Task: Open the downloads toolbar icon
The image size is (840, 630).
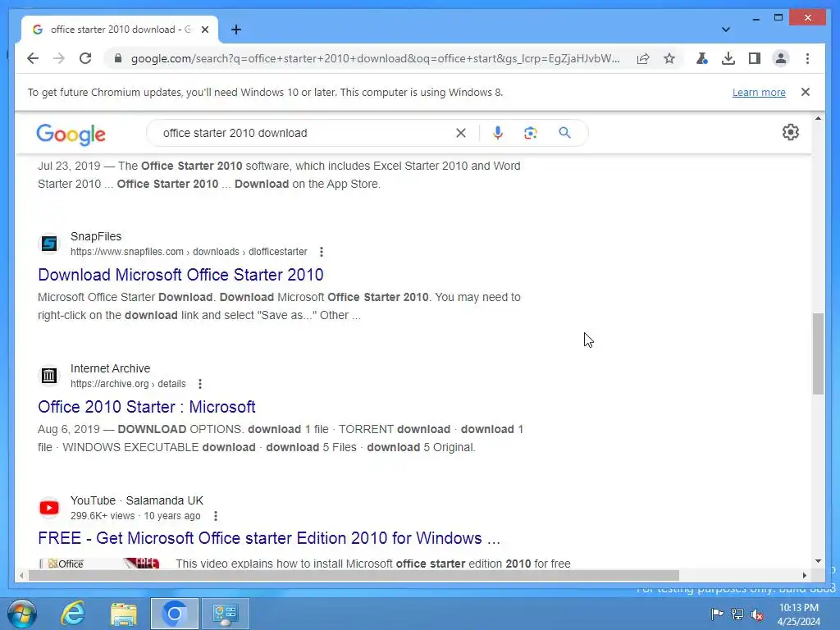Action: [x=728, y=58]
